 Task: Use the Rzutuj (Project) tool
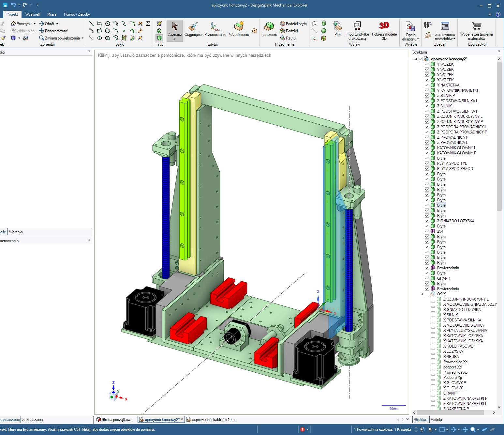(x=288, y=38)
